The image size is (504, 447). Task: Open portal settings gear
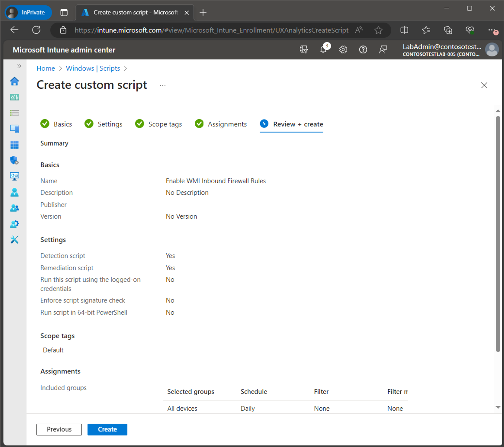343,50
